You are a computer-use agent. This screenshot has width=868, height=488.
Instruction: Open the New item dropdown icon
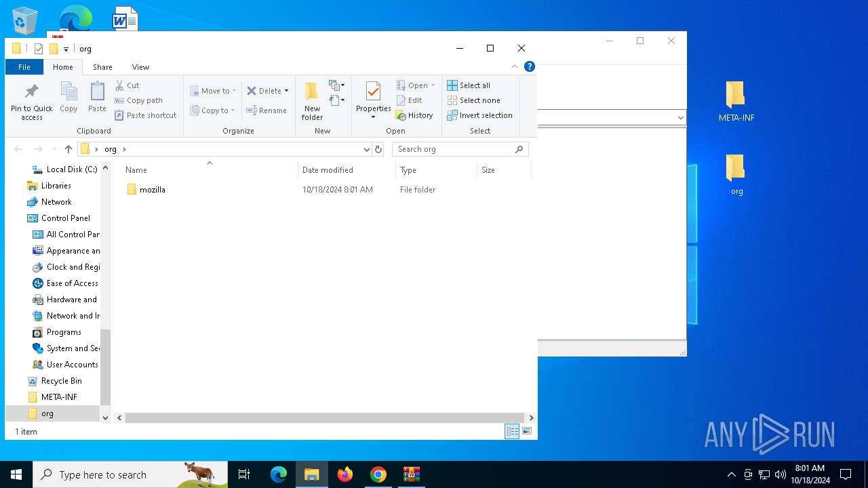click(x=337, y=85)
